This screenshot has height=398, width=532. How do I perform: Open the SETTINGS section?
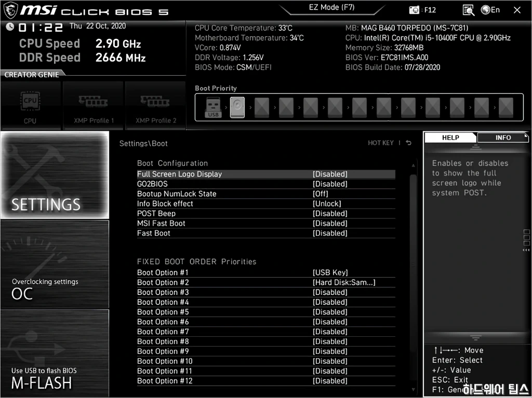pos(55,175)
